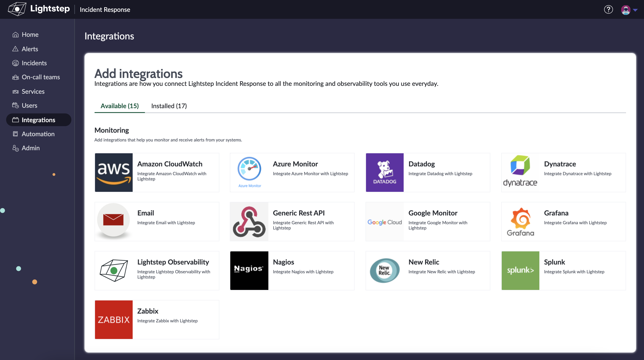
Task: Click 'Integrate Grafana with Lightstep' description
Action: (x=575, y=222)
